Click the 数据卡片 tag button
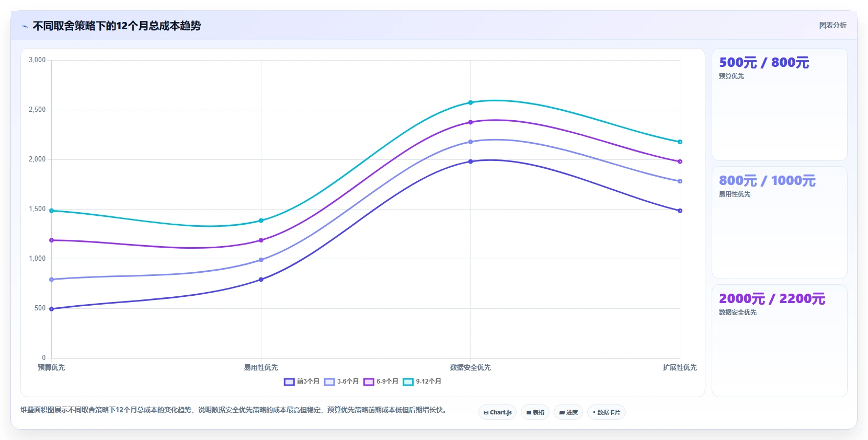 point(607,412)
